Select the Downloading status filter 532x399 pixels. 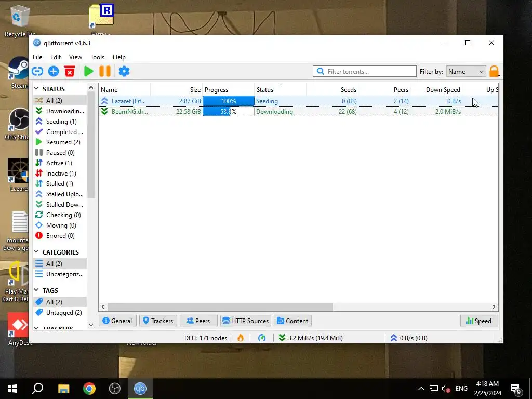tap(60, 111)
